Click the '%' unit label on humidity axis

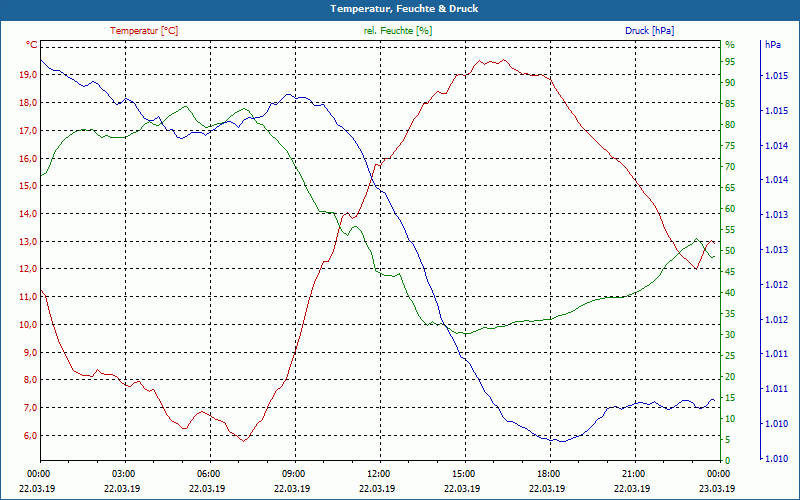pyautogui.click(x=730, y=45)
